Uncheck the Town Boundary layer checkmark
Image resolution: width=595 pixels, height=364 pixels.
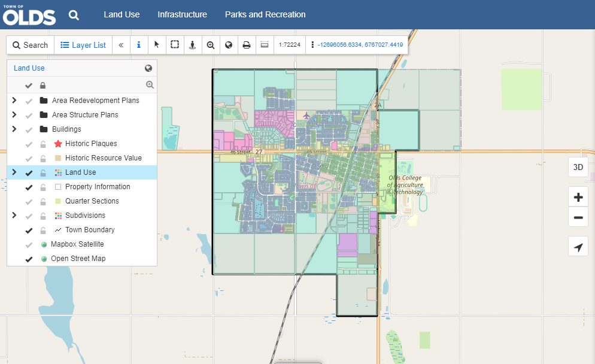[29, 230]
